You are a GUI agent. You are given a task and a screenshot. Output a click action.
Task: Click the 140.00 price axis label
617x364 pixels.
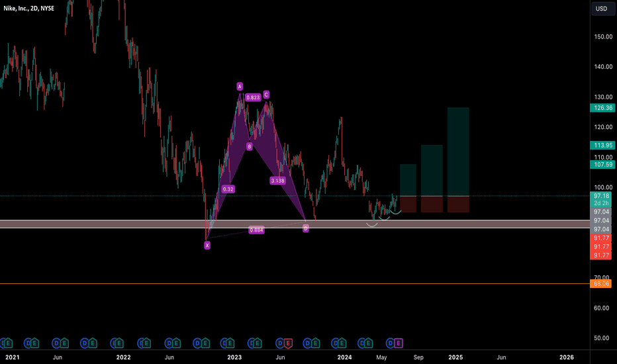[x=603, y=66]
